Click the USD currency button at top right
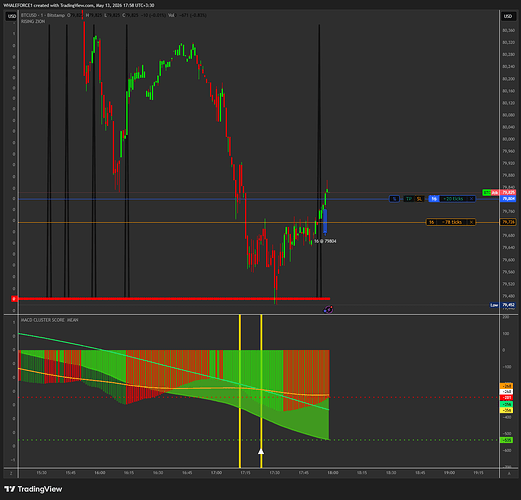Image resolution: width=521 pixels, height=500 pixels. tap(508, 16)
